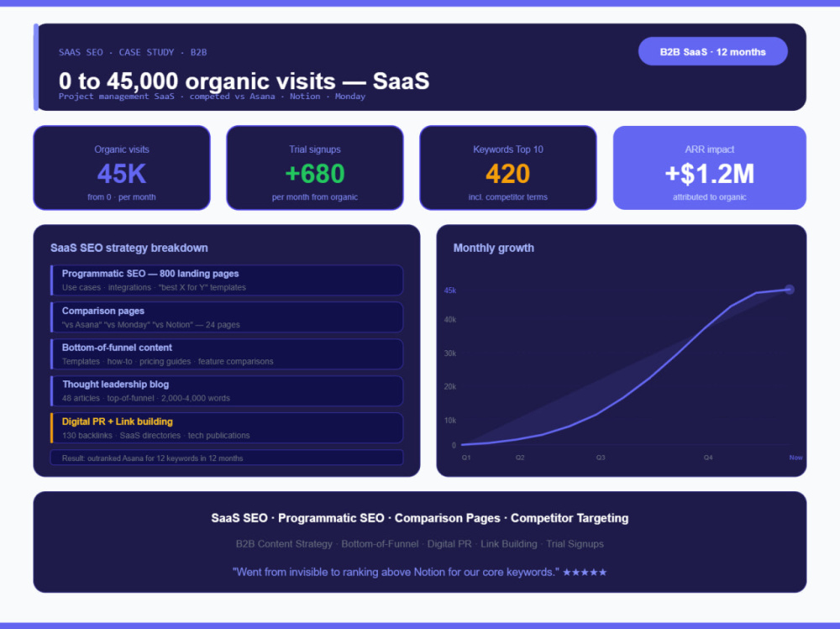The height and width of the screenshot is (629, 840).
Task: Select Digital PR + Link building row
Action: pyautogui.click(x=227, y=428)
